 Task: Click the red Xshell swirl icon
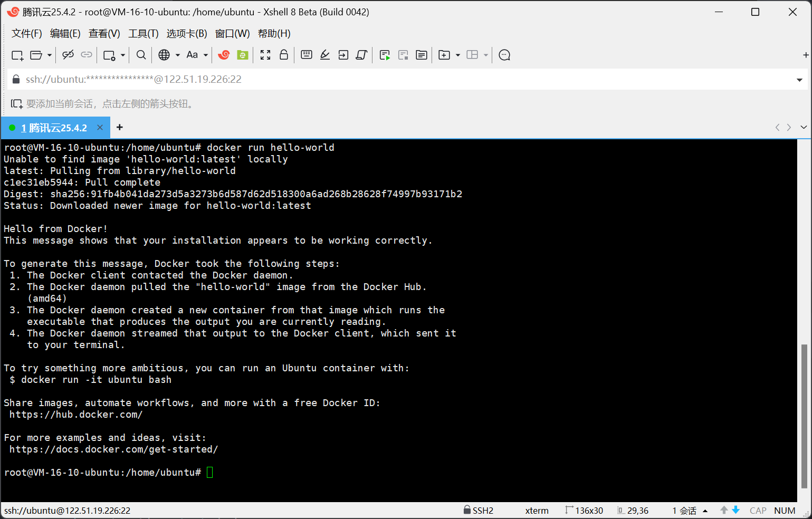click(224, 55)
